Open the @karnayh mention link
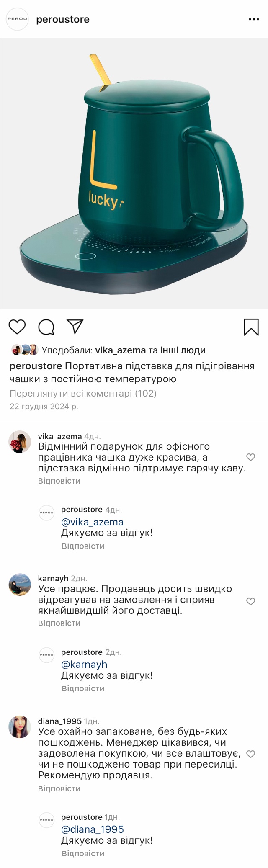268x868 pixels. 84,665
